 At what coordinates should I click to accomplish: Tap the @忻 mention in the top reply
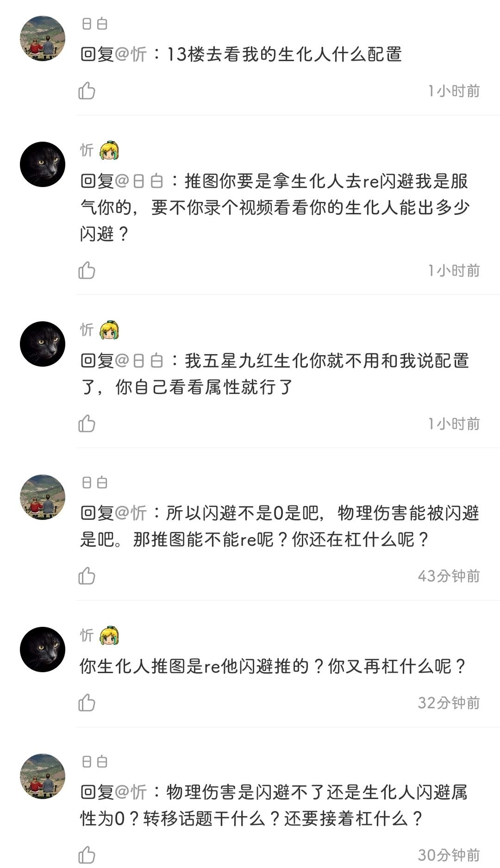click(131, 55)
